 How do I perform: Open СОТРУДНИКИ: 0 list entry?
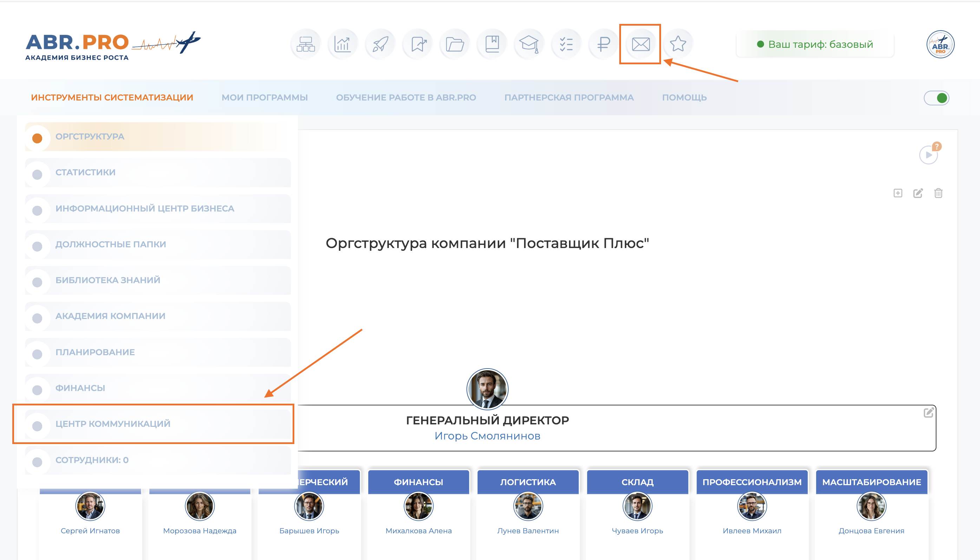(x=92, y=460)
